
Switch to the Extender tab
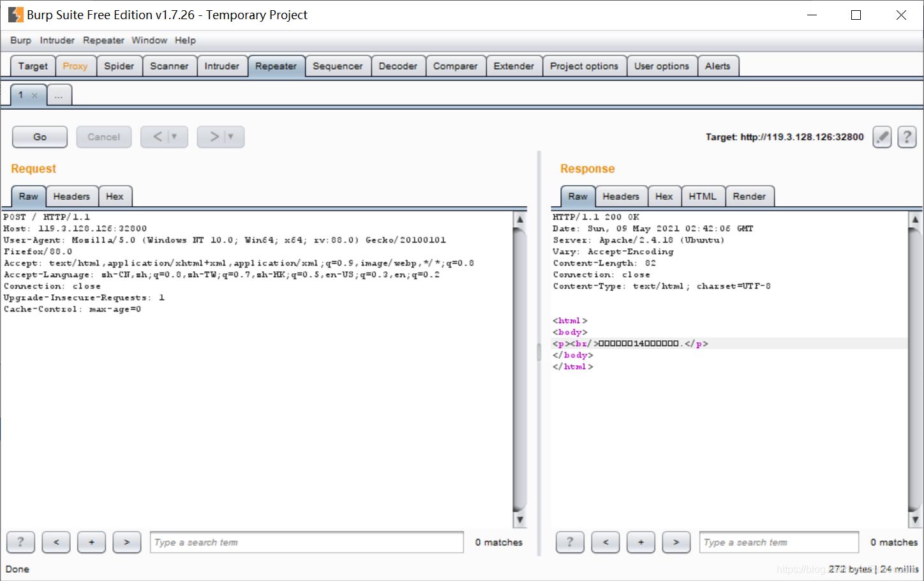(x=514, y=66)
